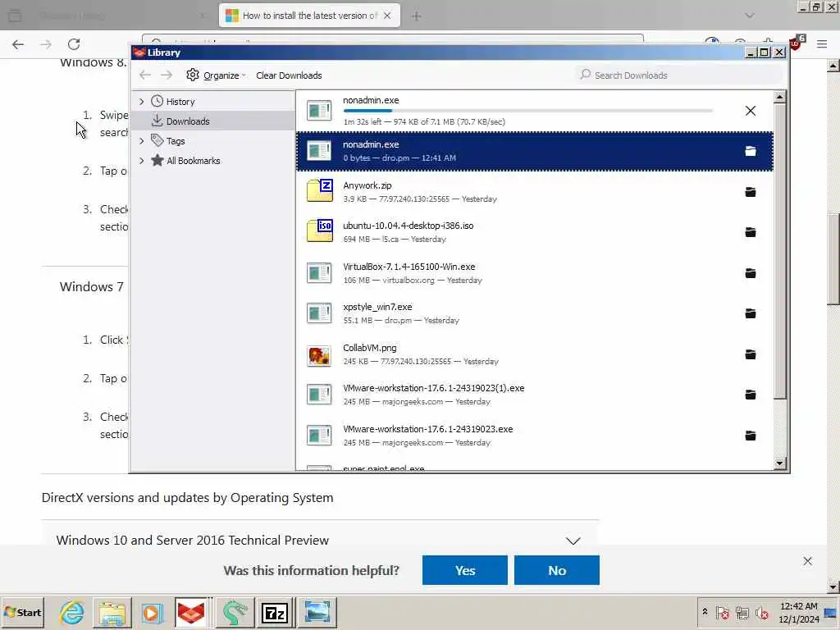Focus the Search Downloads field
This screenshot has width=840, height=630.
(x=679, y=75)
